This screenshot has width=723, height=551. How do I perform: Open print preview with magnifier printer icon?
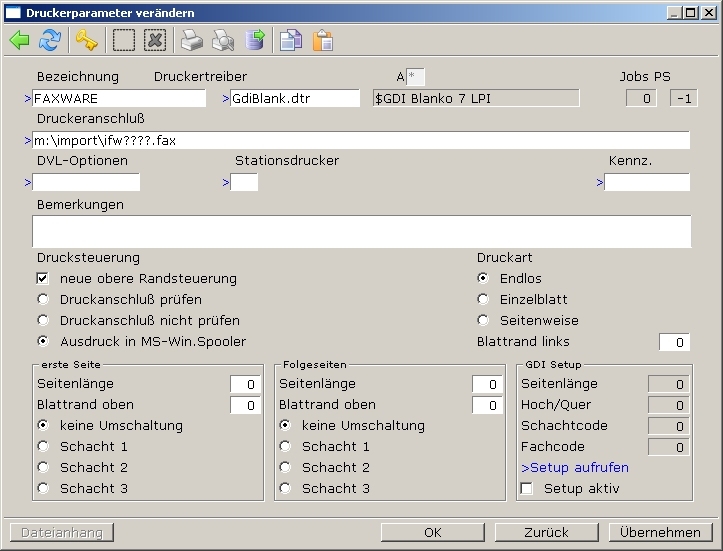(x=223, y=40)
